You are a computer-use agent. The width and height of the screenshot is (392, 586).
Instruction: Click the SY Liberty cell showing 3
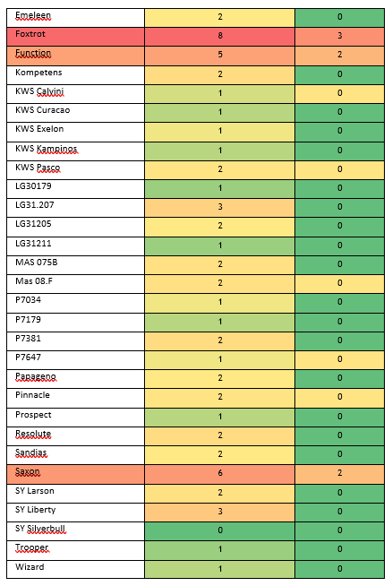point(219,512)
